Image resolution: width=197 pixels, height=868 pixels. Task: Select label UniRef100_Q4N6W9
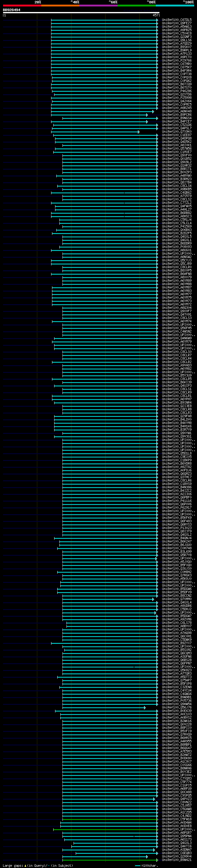click(176, 338)
